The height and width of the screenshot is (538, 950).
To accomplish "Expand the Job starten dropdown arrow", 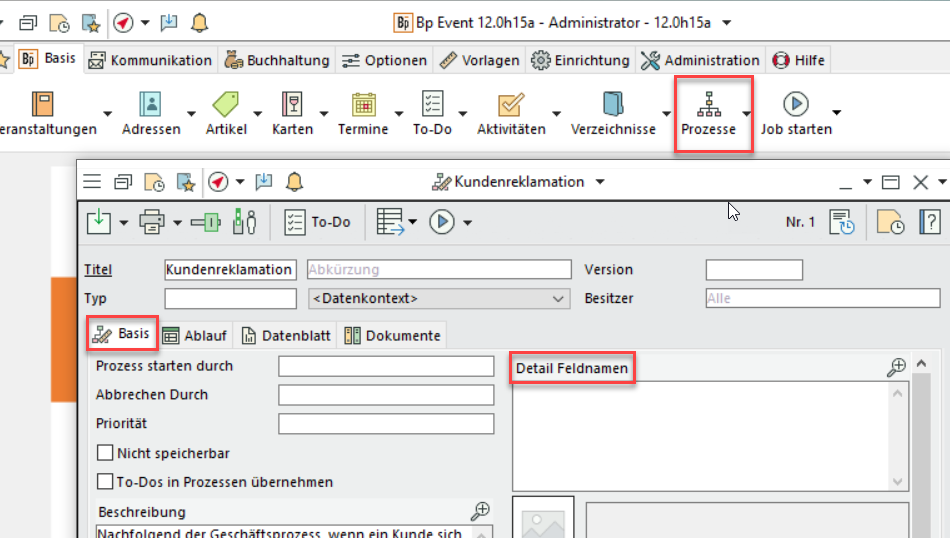I will point(837,112).
